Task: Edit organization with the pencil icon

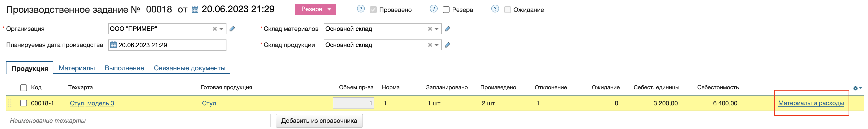Action: 232,29
